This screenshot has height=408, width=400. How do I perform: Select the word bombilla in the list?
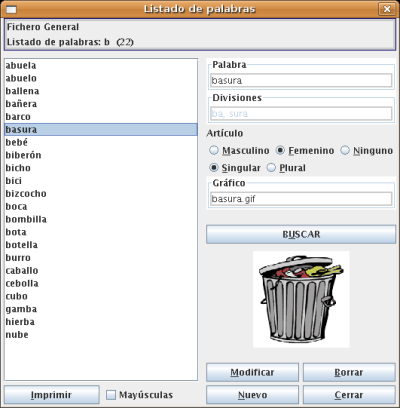101,219
